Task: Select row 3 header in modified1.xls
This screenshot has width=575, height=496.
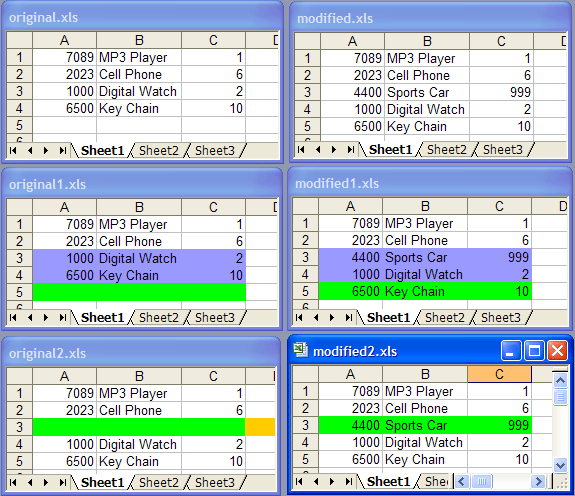Action: click(305, 257)
